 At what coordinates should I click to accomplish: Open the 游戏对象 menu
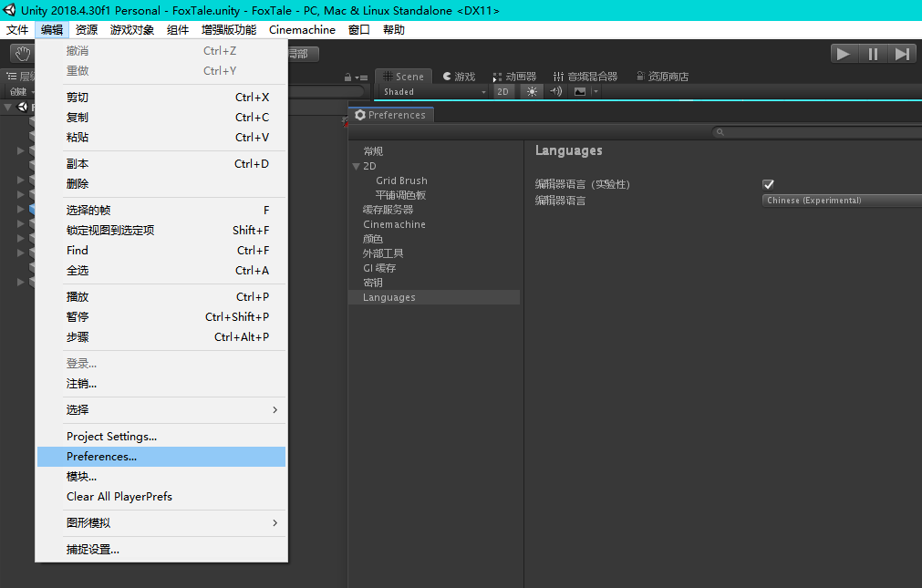[x=131, y=30]
